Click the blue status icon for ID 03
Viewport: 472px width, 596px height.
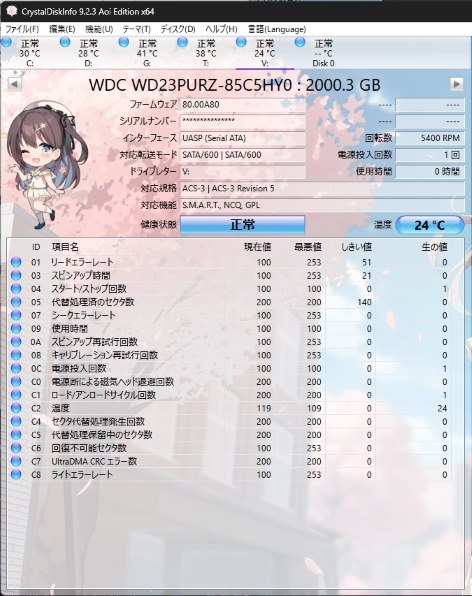16,275
